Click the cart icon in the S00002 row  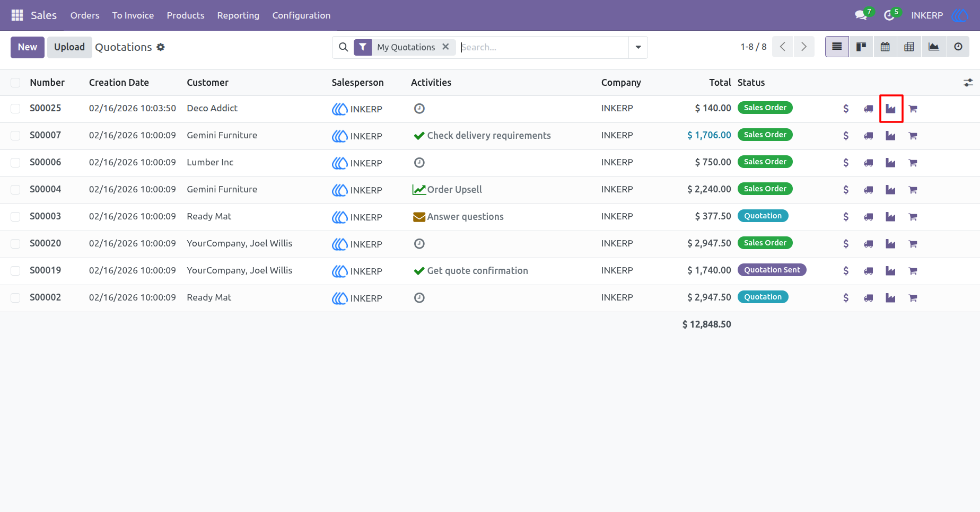click(913, 298)
